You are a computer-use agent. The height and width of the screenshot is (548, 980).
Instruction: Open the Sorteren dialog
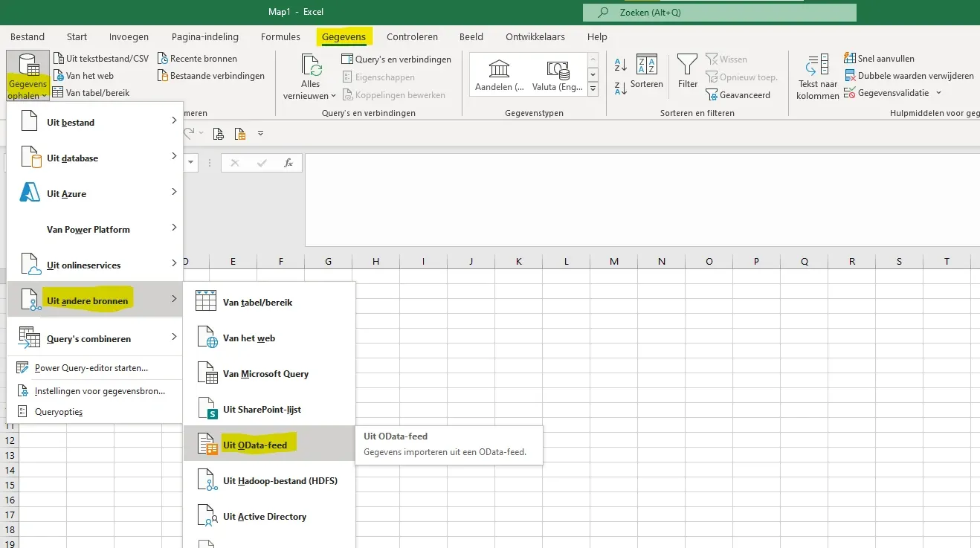pos(646,72)
